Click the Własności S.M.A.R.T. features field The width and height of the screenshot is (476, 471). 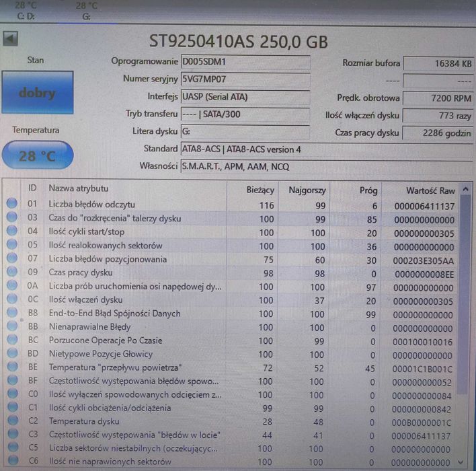(327, 166)
